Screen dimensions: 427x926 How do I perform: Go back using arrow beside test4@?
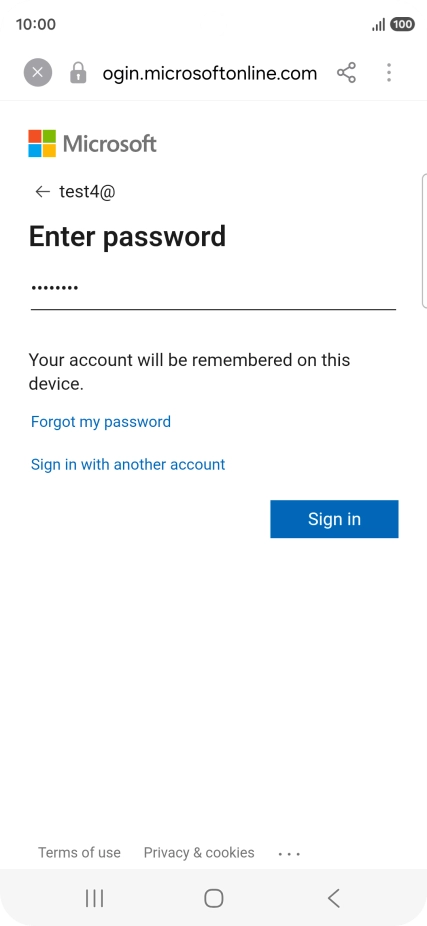click(43, 191)
